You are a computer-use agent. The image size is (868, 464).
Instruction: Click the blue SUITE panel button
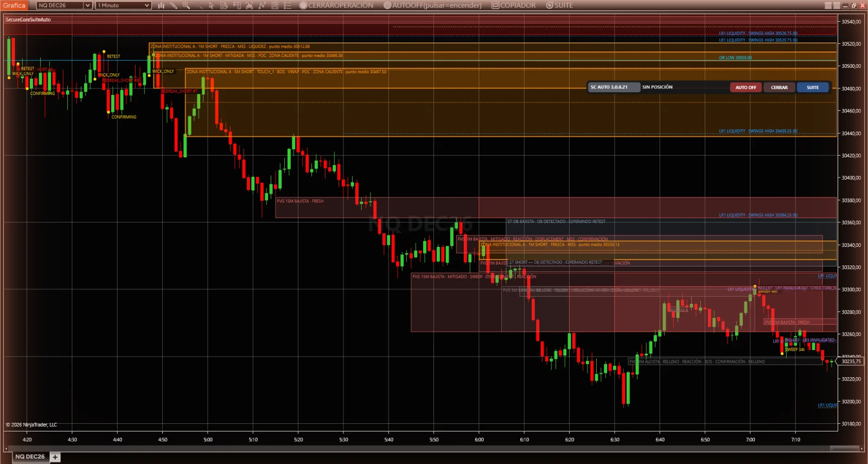813,87
